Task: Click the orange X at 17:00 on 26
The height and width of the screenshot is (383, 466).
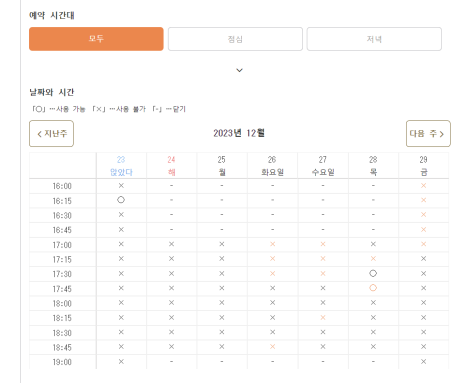Action: 272,244
